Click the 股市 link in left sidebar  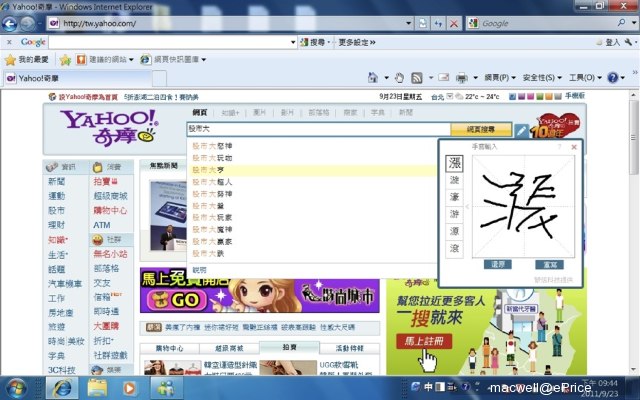[57, 210]
